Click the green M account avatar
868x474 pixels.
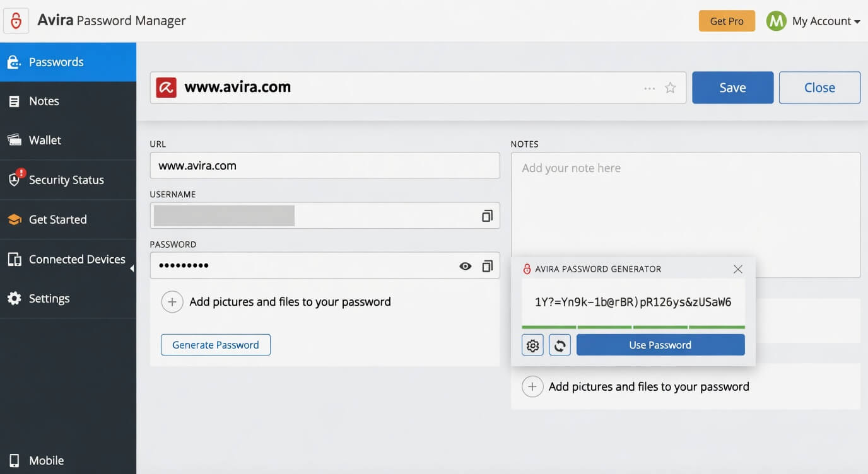775,21
